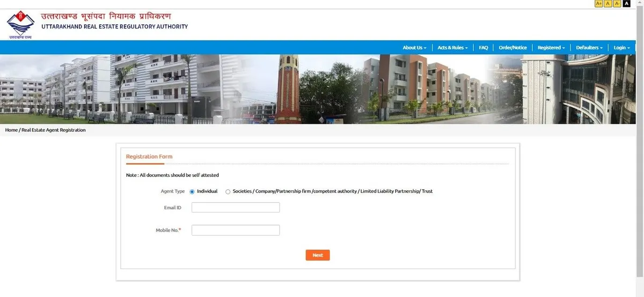Viewport: 644px width, 297px height.
Task: Open the Order/Notice menu item
Action: [513, 48]
